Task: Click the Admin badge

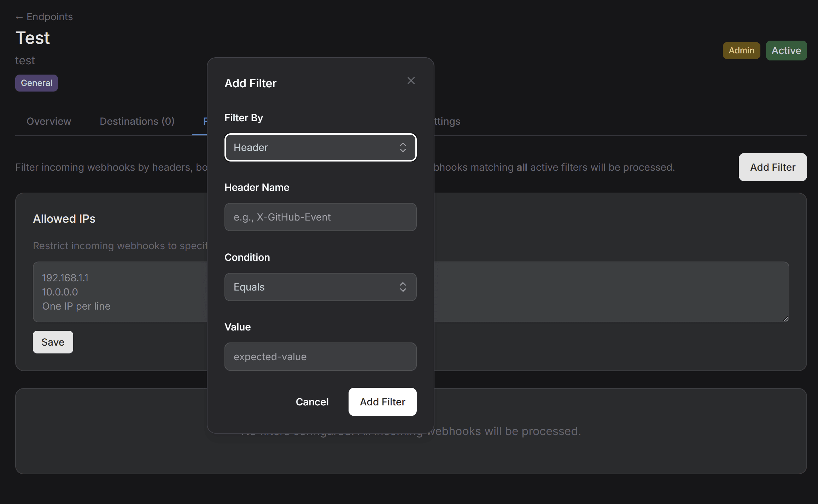Action: (741, 50)
